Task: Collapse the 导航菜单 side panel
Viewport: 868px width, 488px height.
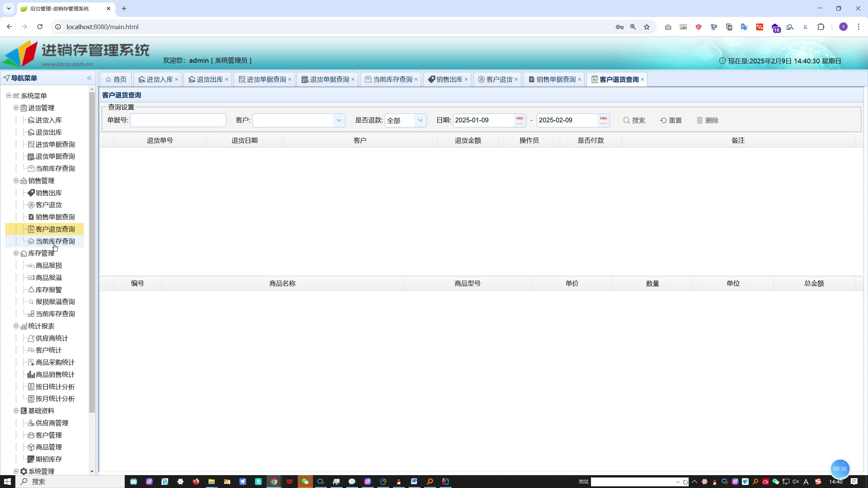Action: pyautogui.click(x=89, y=78)
